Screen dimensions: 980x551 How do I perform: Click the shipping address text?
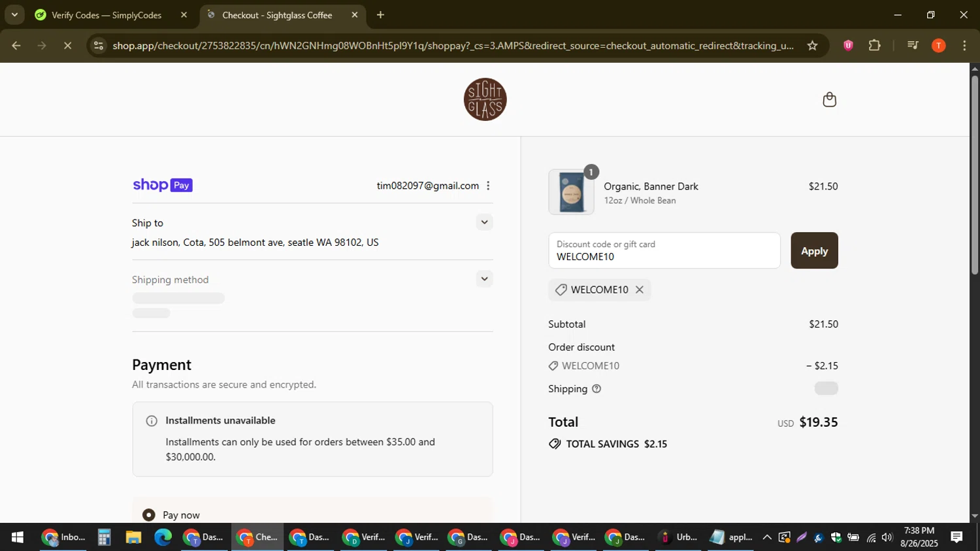pyautogui.click(x=255, y=242)
